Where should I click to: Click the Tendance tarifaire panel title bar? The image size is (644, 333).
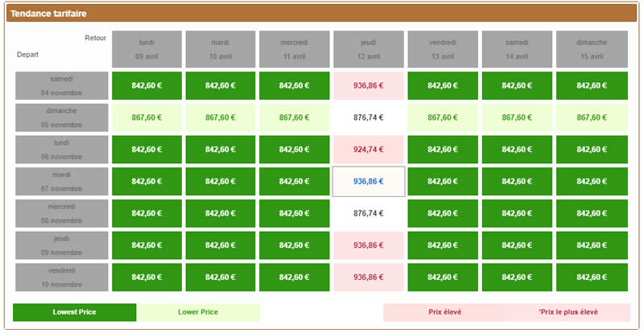point(322,14)
